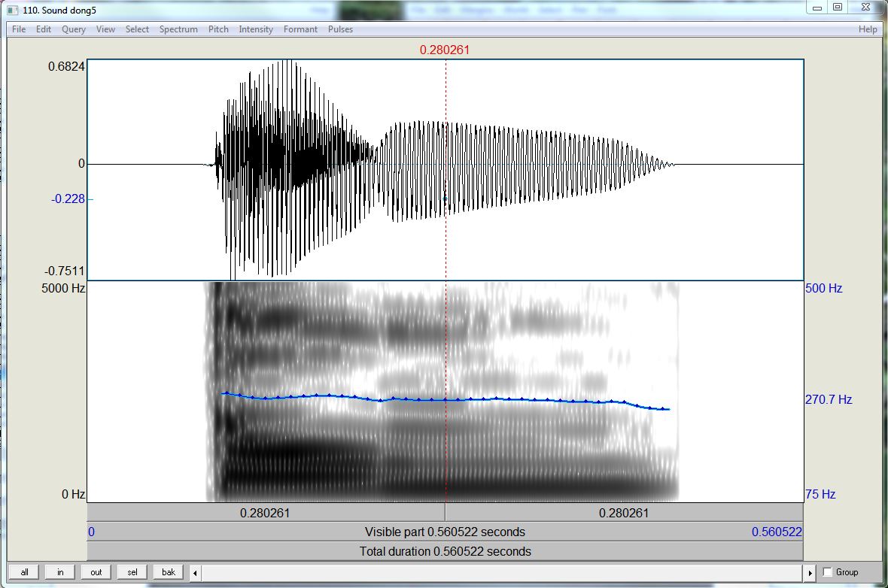Click the 'out' zoom button
The height and width of the screenshot is (588, 888).
[x=96, y=572]
